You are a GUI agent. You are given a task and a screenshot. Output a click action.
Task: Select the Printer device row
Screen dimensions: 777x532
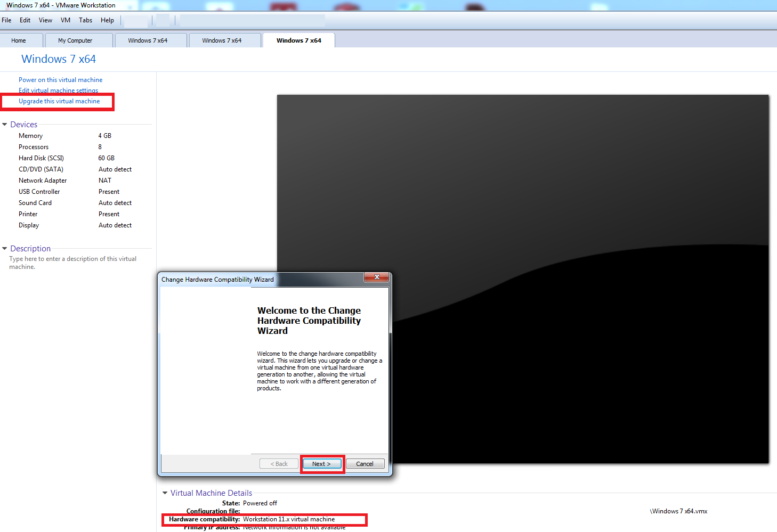pos(75,214)
